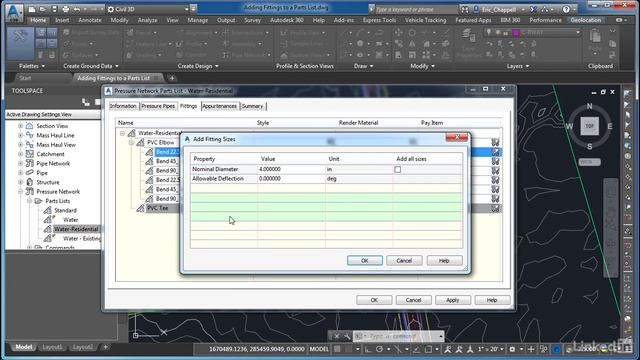Open the Create Design panel dropdown
The height and width of the screenshot is (360, 640).
pos(198,66)
